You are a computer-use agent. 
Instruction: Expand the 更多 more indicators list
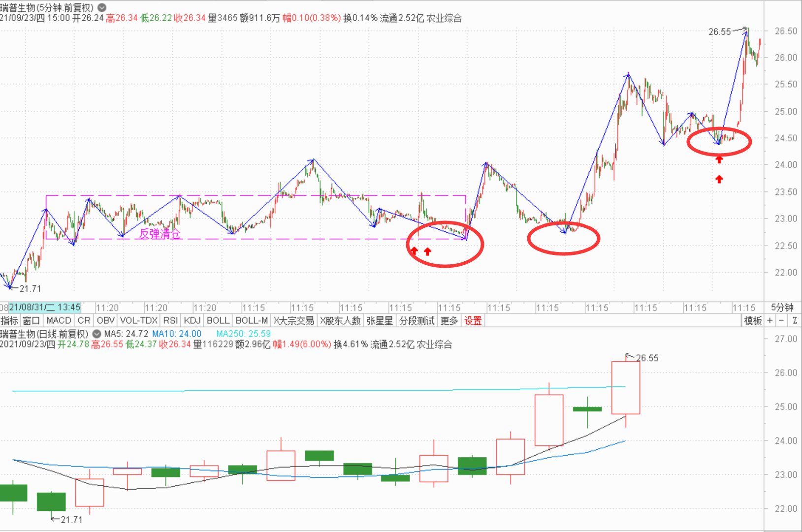tap(449, 321)
